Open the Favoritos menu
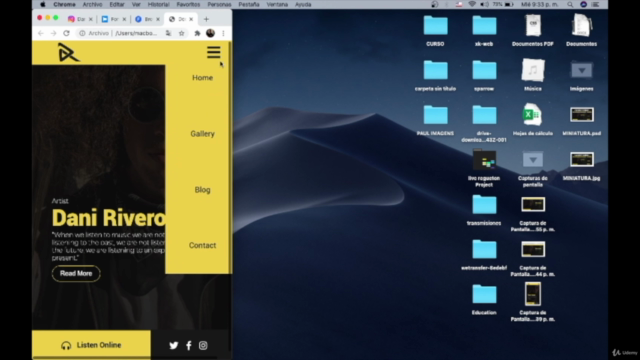The image size is (640, 360). coord(188,4)
